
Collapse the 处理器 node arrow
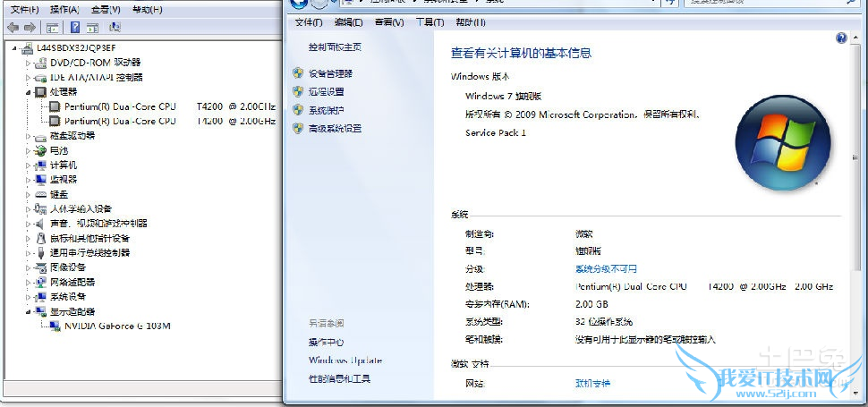(29, 92)
